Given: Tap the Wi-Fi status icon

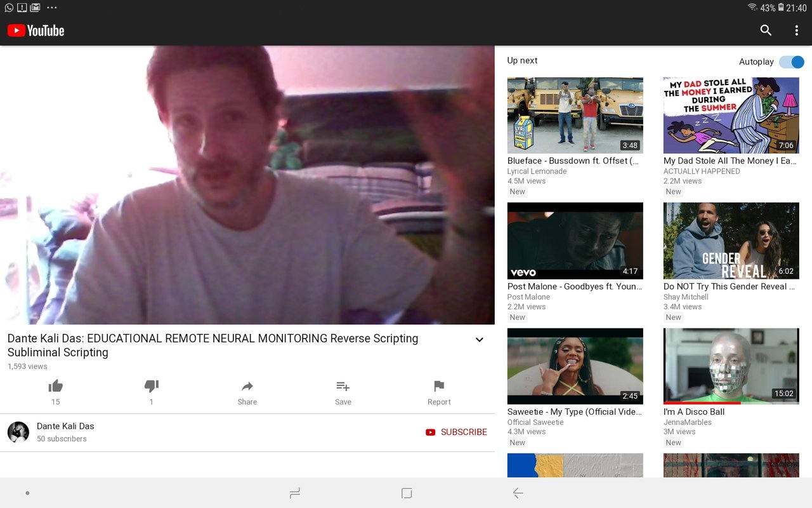Looking at the screenshot, I should pos(752,8).
